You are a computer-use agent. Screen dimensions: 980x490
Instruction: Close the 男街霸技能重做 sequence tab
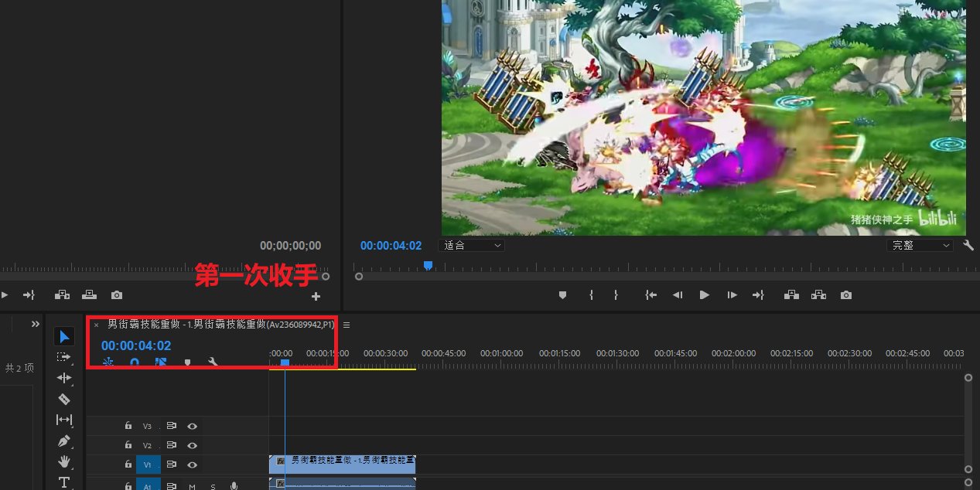point(96,325)
